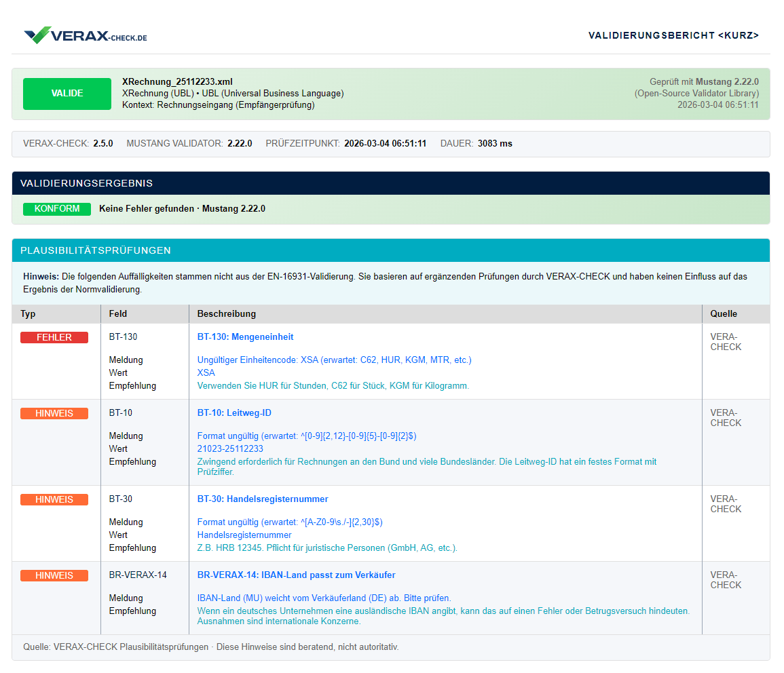This screenshot has width=784, height=673.
Task: Click the VERA-CHECK source in the BR-VERAX-14 row
Action: click(x=726, y=579)
